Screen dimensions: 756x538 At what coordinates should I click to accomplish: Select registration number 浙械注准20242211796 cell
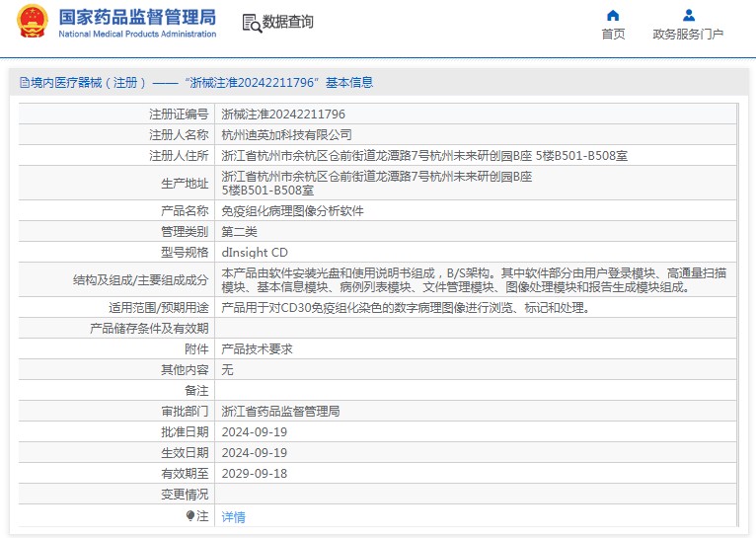pos(283,115)
